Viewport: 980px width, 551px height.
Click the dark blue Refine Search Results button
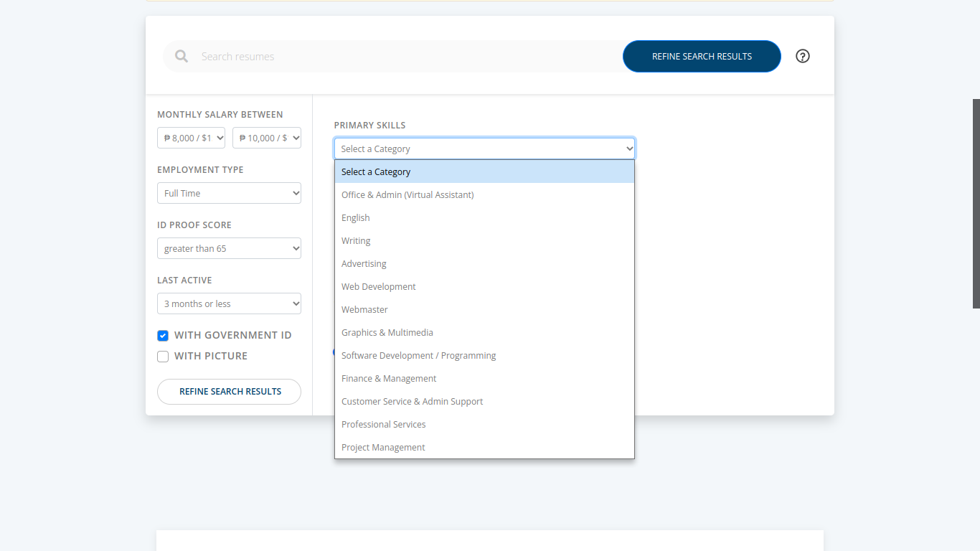(702, 56)
